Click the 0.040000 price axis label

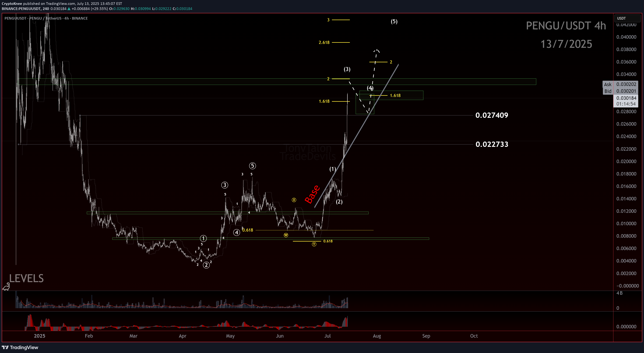tap(626, 37)
